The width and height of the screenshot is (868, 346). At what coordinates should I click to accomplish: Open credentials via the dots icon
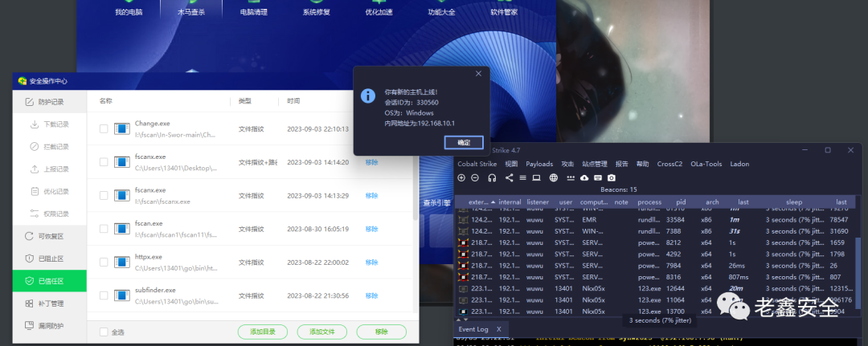(571, 178)
